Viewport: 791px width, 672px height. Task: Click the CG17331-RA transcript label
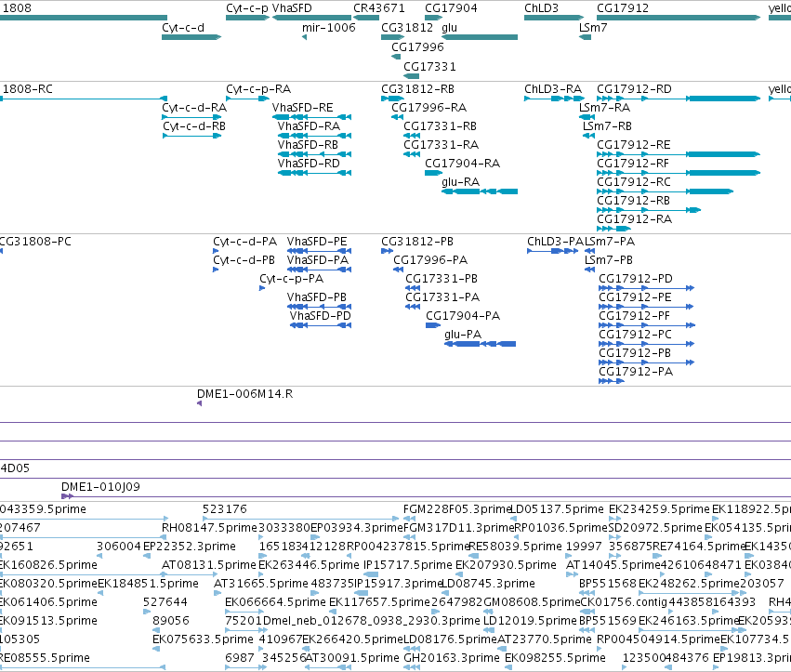(441, 145)
